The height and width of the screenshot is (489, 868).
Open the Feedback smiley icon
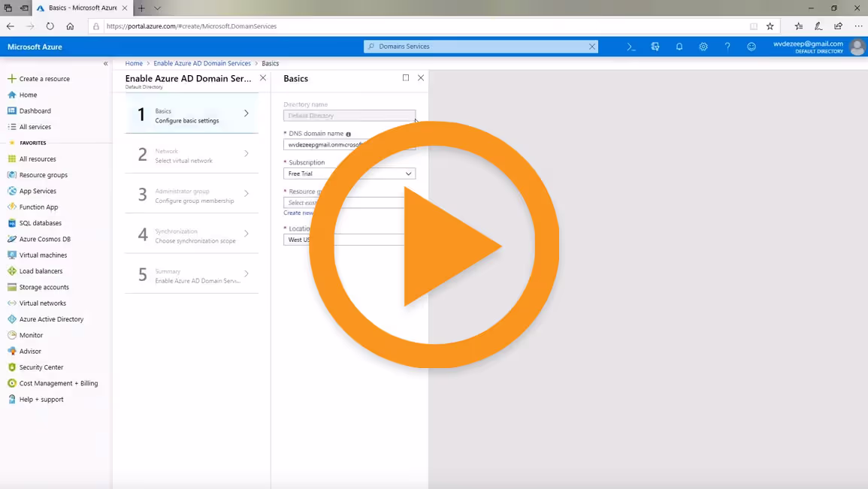pos(752,47)
